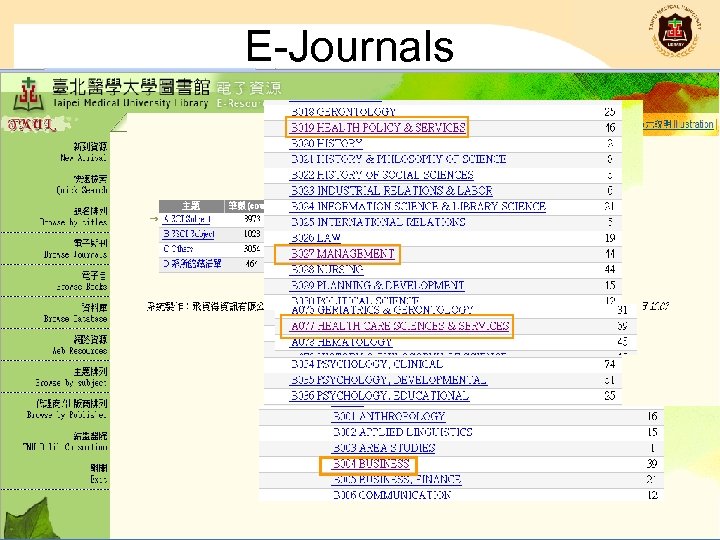Viewport: 720px width, 540px height.
Task: Open Quick Search in the sidebar
Action: (82, 184)
